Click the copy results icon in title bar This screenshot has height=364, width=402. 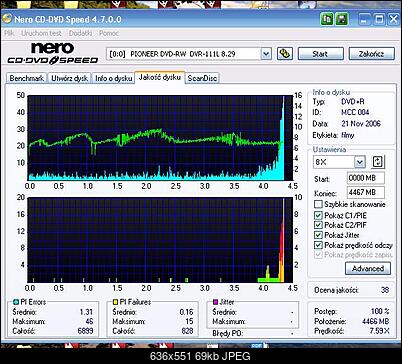(x=327, y=19)
